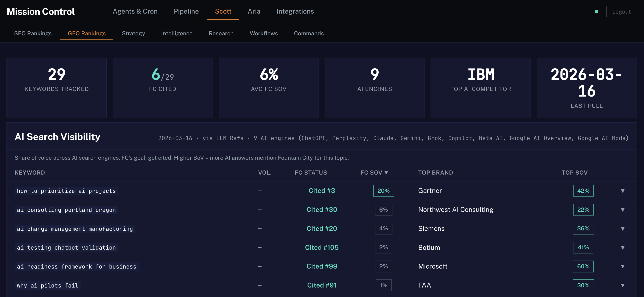This screenshot has height=297, width=644.
Task: Sort by the FC SOV column arrow
Action: click(x=386, y=172)
